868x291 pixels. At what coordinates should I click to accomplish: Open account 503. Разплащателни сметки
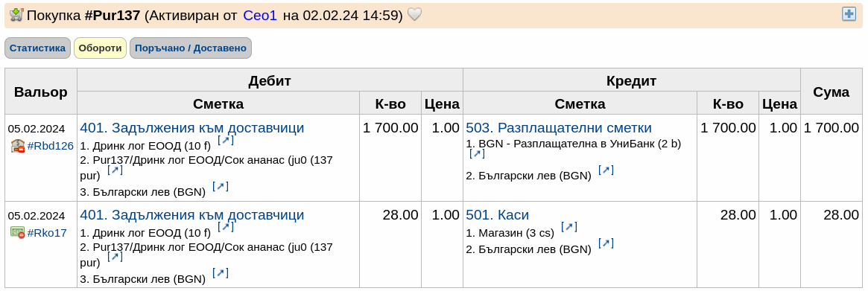[559, 128]
